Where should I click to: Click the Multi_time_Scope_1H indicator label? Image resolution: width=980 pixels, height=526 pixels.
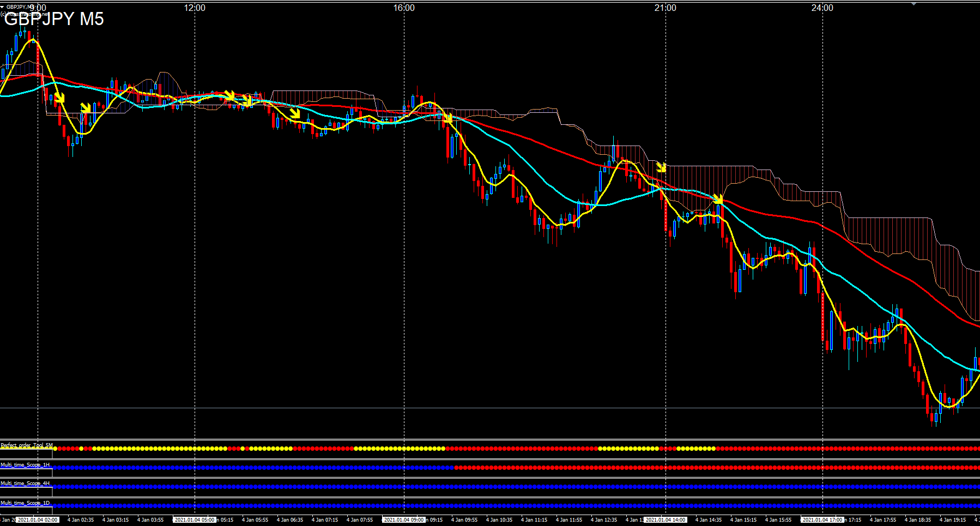(x=25, y=465)
